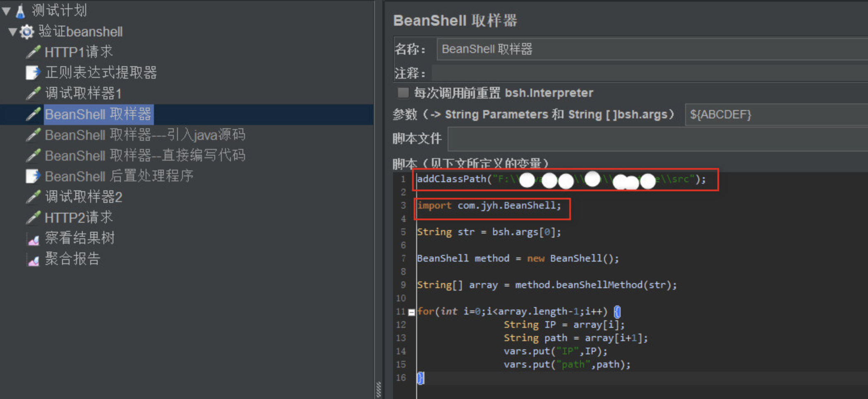This screenshot has width=868, height=399.
Task: Select 正则表达式提取器 in the tree
Action: pos(101,73)
